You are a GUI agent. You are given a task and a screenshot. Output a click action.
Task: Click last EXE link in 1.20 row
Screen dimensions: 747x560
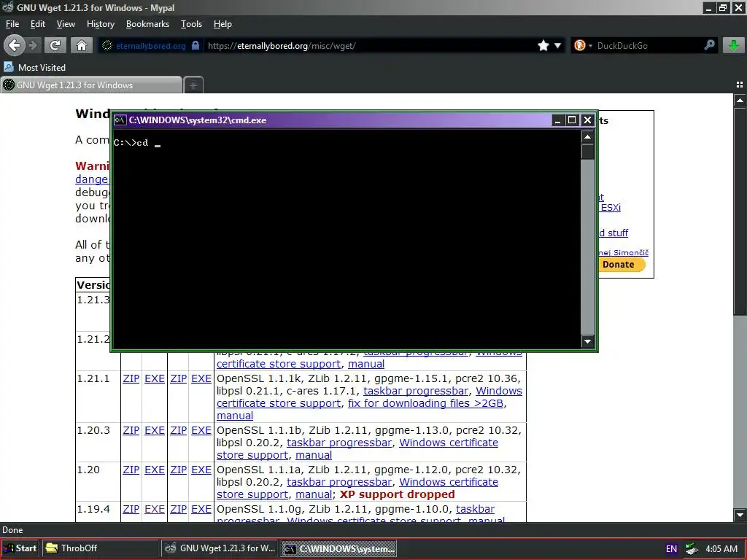point(201,470)
